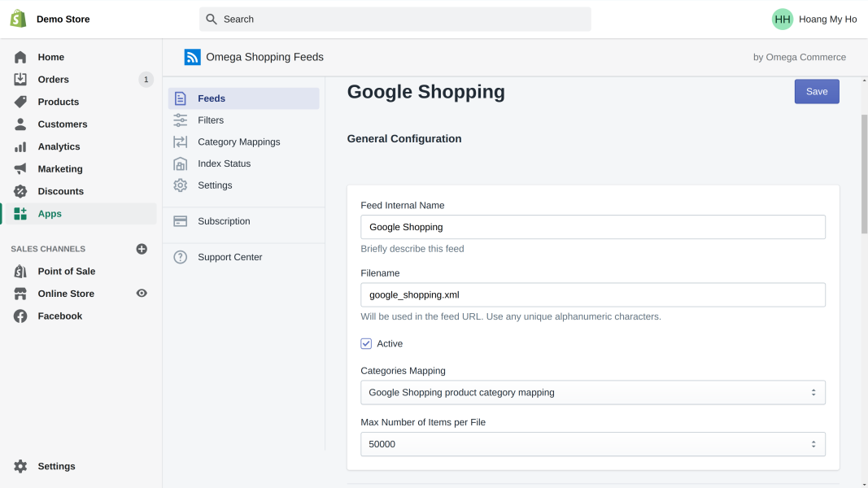Click the Analytics bar chart icon
This screenshot has width=868, height=488.
20,146
